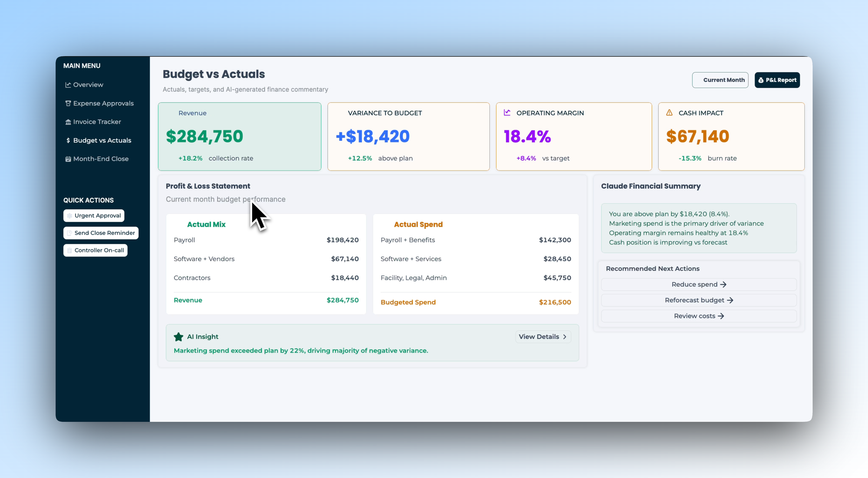The height and width of the screenshot is (478, 868).
Task: Click the $67,140 cash impact value in card
Action: tap(697, 137)
